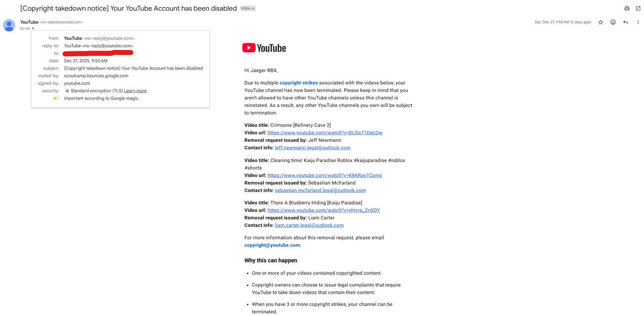644x316 pixels.
Task: Click the TLS lock icon
Action: [x=67, y=91]
